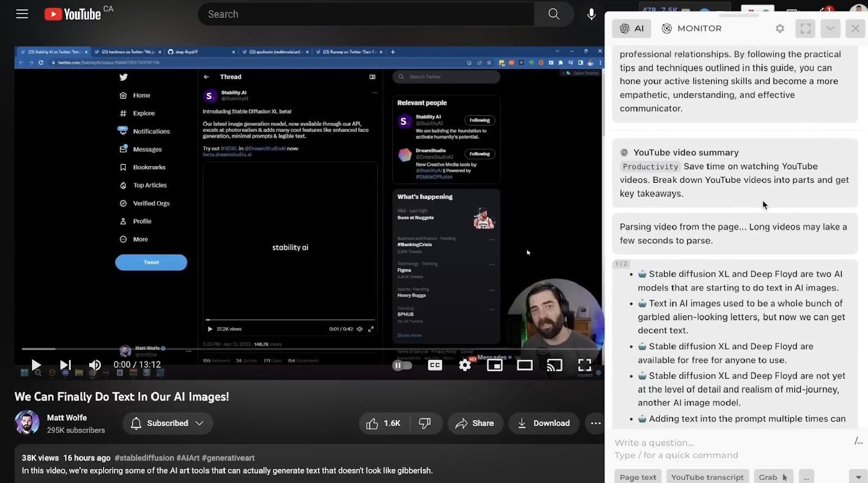Cast the video to a TV

(554, 365)
